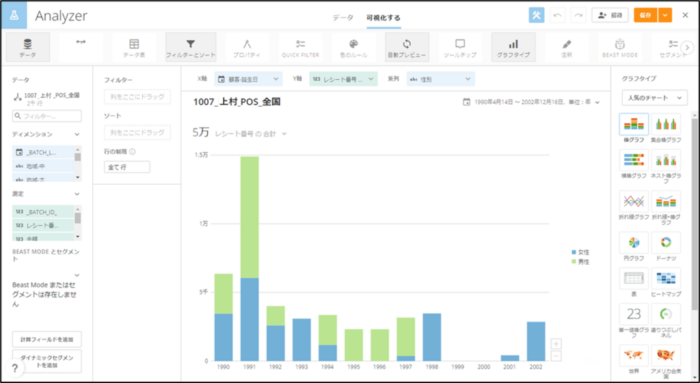700x383 pixels.
Task: Click the 招待 invite button
Action: click(x=610, y=15)
